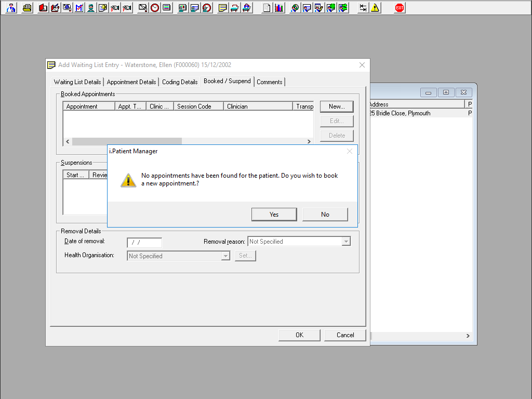Image resolution: width=532 pixels, height=399 pixels.
Task: Click the striped colour list toolbar icon
Action: (x=167, y=7)
